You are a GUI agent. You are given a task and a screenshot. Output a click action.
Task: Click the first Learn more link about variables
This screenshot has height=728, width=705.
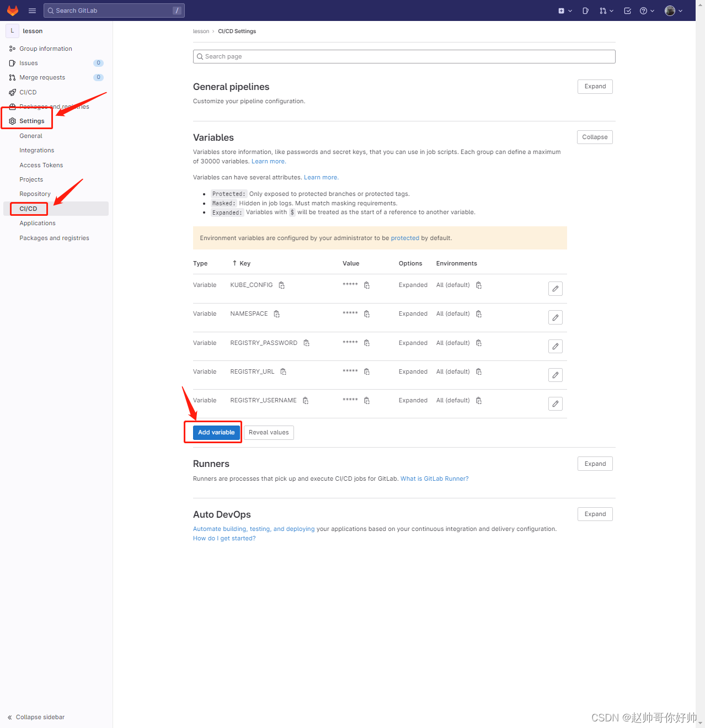click(269, 161)
